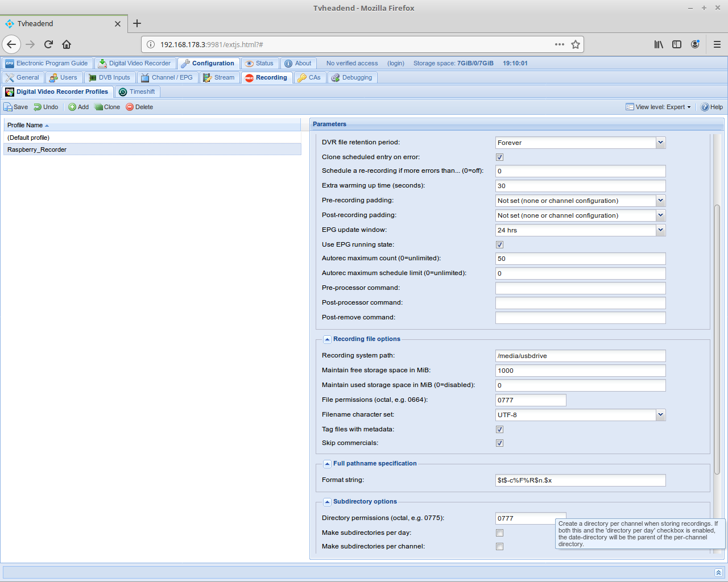Image resolution: width=728 pixels, height=582 pixels.
Task: Reload the page in Firefox
Action: [48, 44]
